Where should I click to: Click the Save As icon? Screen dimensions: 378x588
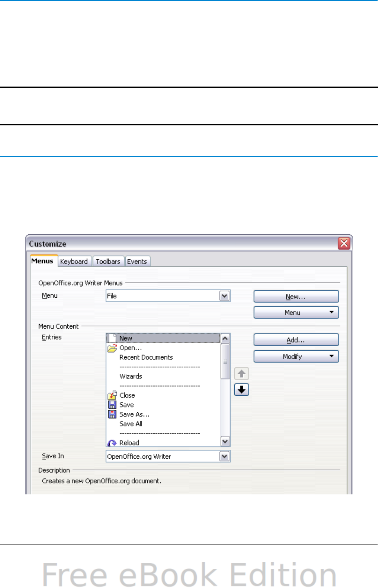tap(112, 414)
